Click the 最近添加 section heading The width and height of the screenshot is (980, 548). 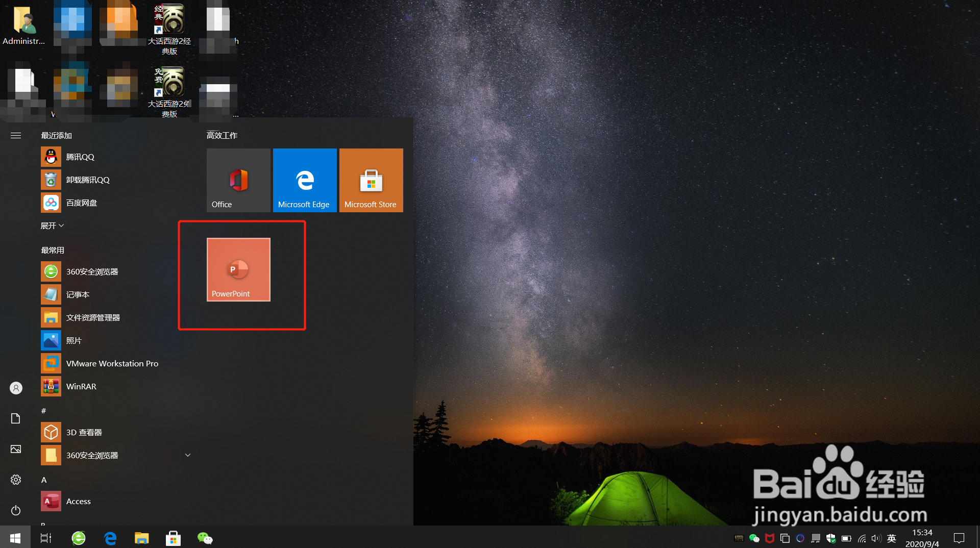click(56, 135)
